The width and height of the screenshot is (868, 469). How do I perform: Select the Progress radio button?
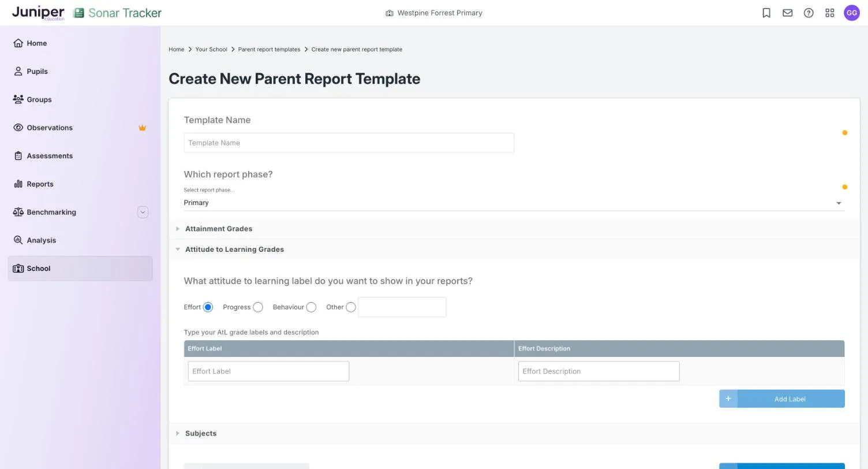click(258, 307)
